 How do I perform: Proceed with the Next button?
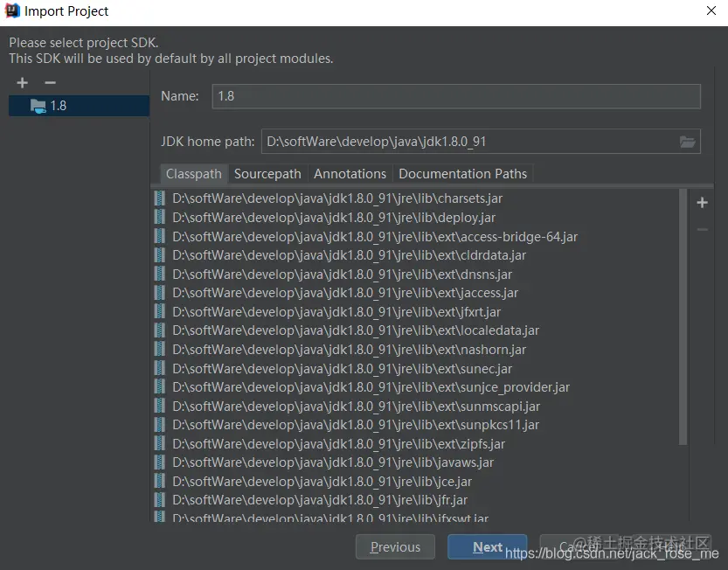click(487, 546)
